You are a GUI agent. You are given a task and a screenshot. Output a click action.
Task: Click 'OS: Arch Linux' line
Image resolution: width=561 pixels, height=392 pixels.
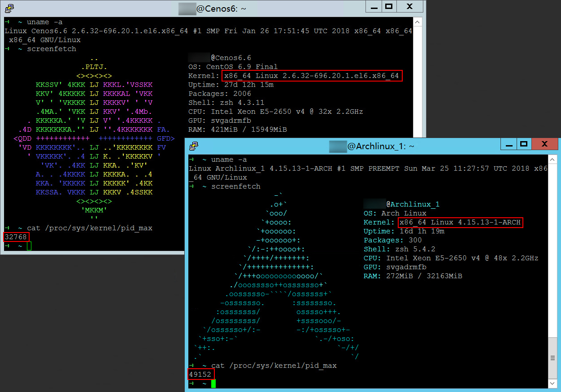395,213
